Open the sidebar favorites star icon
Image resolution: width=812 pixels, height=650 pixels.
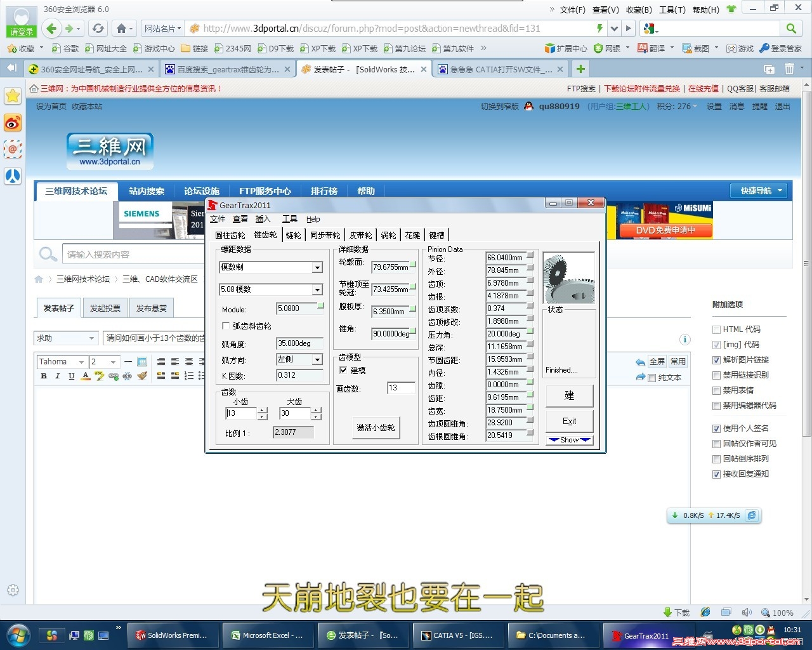13,96
